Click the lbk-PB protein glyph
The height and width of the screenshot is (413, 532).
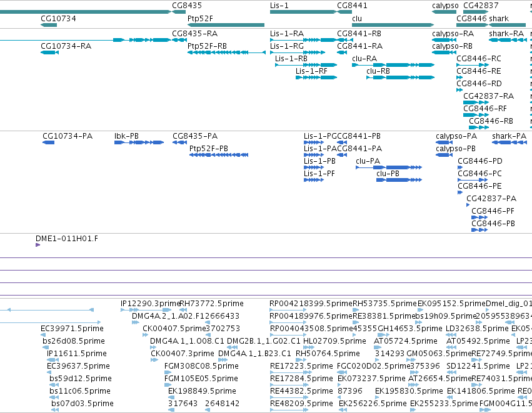[x=139, y=142]
